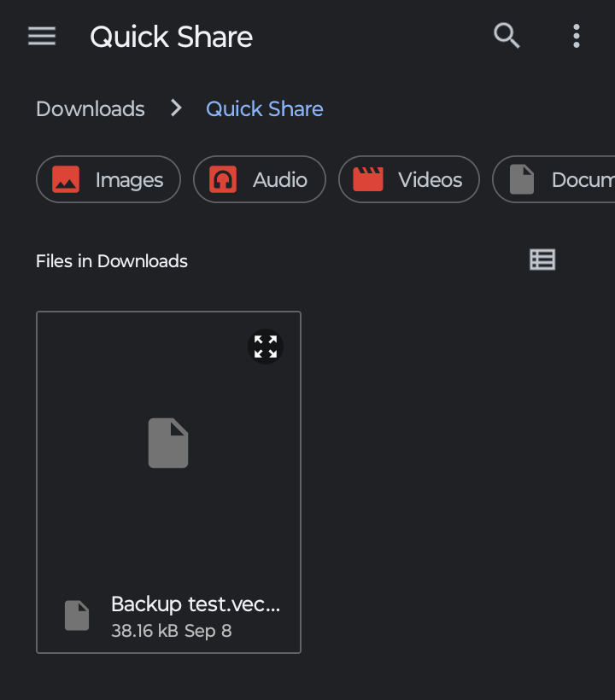Open the hamburger navigation menu
Image resolution: width=615 pixels, height=700 pixels.
point(42,36)
